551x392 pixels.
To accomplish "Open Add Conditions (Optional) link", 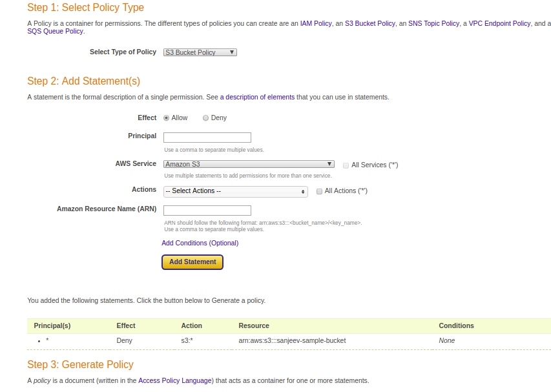I will 200,243.
